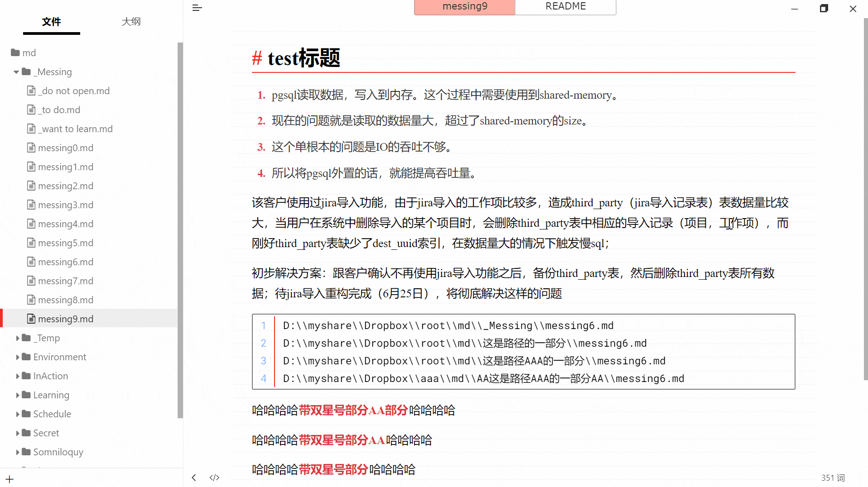This screenshot has height=487, width=868.
Task: Open messing4.md in file tree
Action: pos(66,224)
